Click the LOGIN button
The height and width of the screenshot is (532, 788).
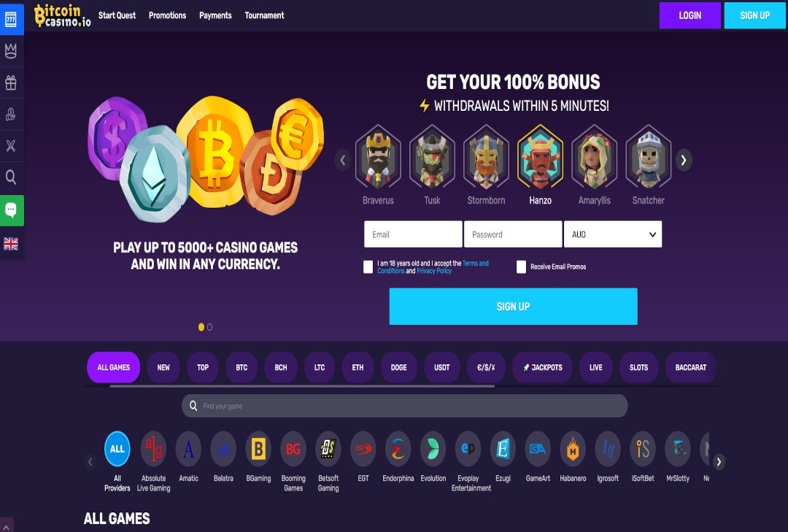click(x=690, y=15)
